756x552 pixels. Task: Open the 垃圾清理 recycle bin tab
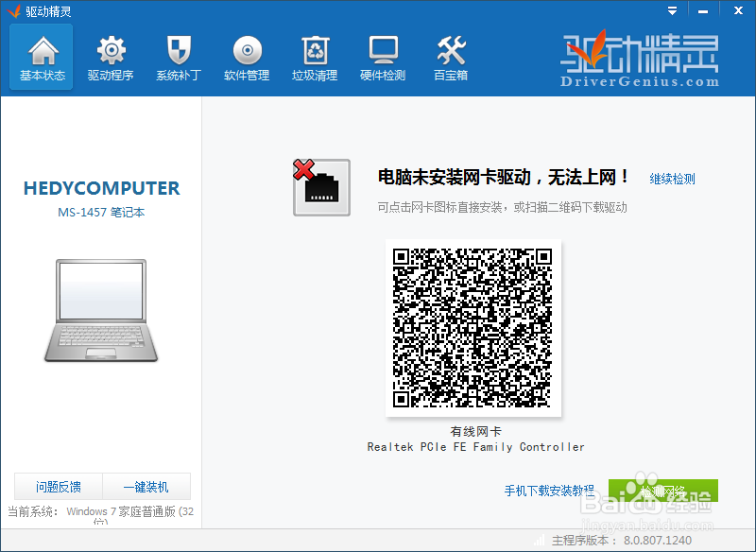(x=315, y=57)
